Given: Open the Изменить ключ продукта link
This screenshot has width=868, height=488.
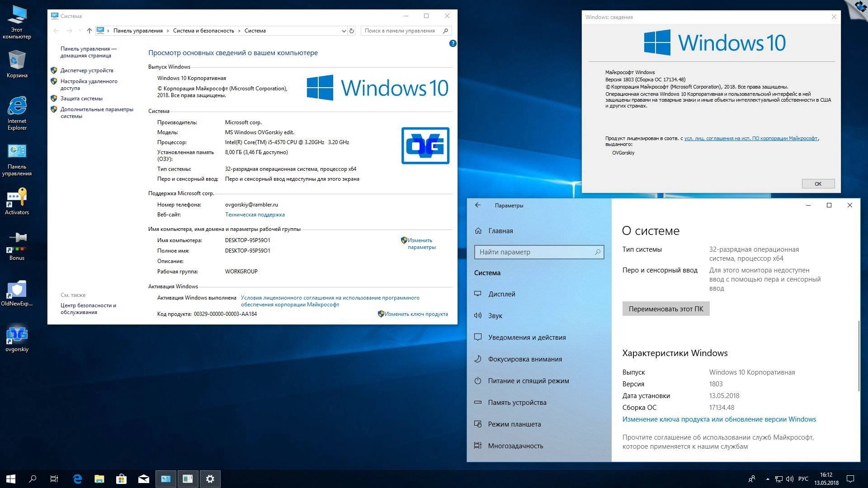Looking at the screenshot, I should click(x=416, y=314).
